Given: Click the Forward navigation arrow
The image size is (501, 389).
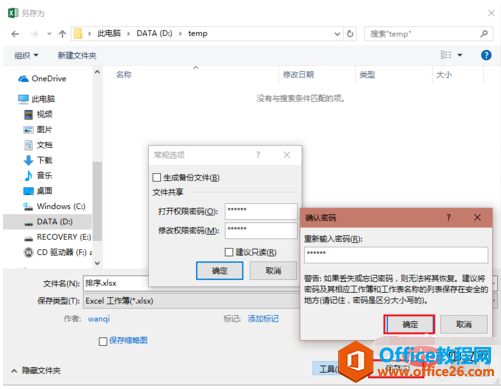Looking at the screenshot, I should 34,34.
